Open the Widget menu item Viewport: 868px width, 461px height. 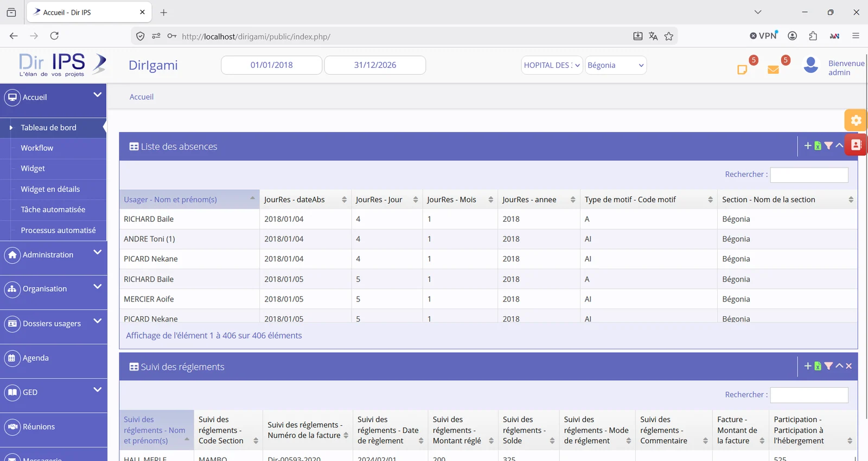33,169
